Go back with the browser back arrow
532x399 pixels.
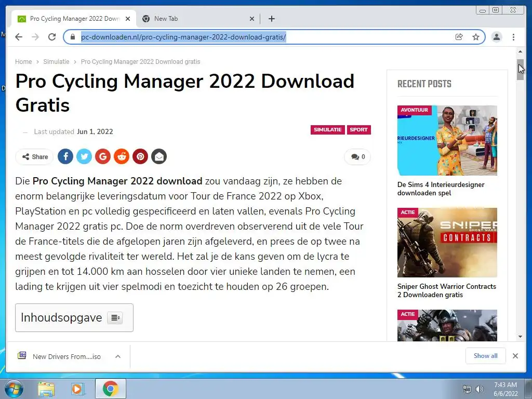click(19, 37)
